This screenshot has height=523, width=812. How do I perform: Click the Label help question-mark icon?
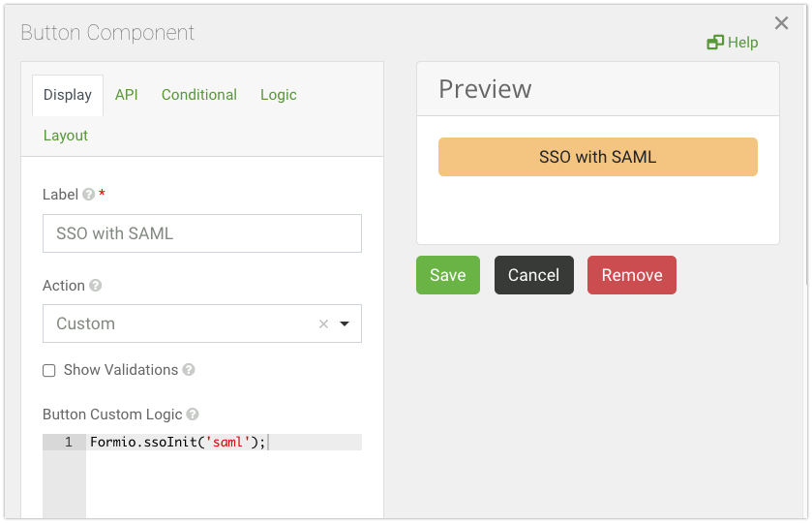coord(89,195)
